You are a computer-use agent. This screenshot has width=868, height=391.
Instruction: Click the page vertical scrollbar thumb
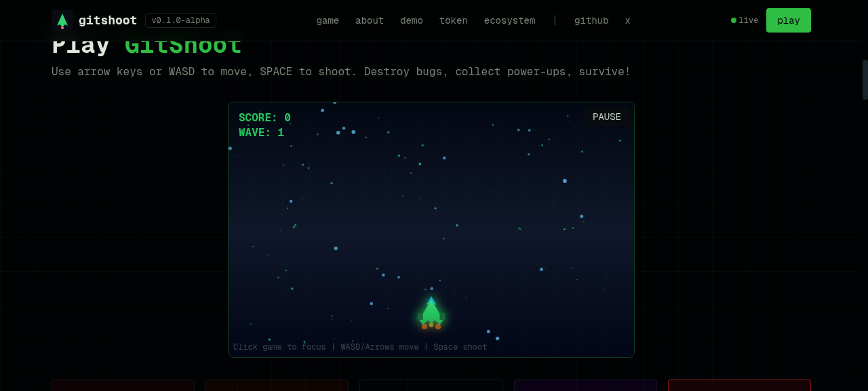865,80
